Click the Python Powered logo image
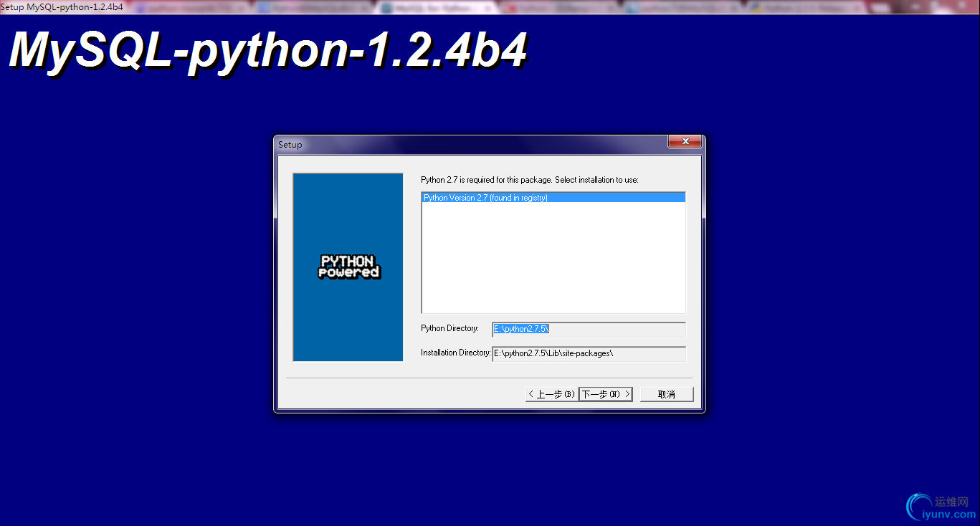Image resolution: width=980 pixels, height=526 pixels. tap(348, 267)
